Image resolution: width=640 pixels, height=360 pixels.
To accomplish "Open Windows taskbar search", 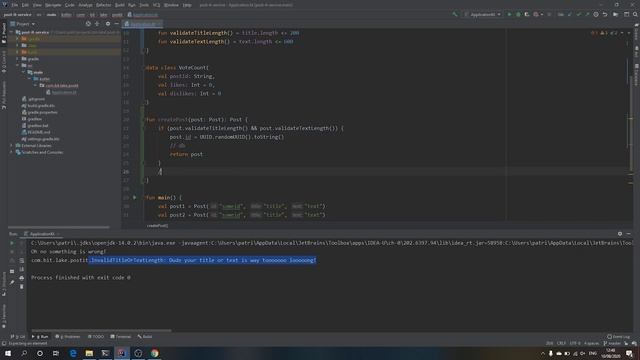I will (24, 353).
